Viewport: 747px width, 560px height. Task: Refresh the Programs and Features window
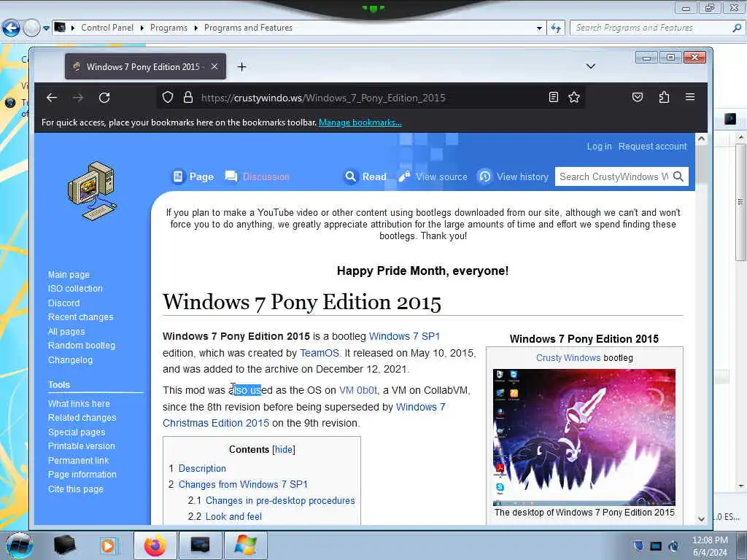pyautogui.click(x=555, y=28)
